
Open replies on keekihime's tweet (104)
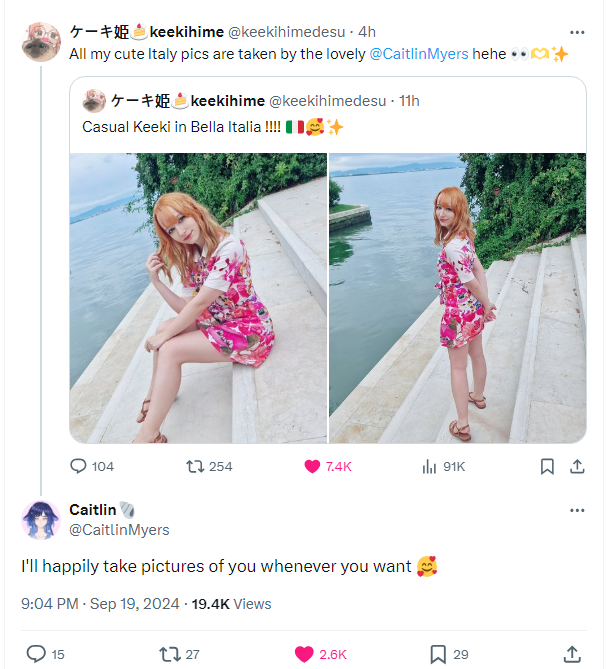pyautogui.click(x=79, y=466)
